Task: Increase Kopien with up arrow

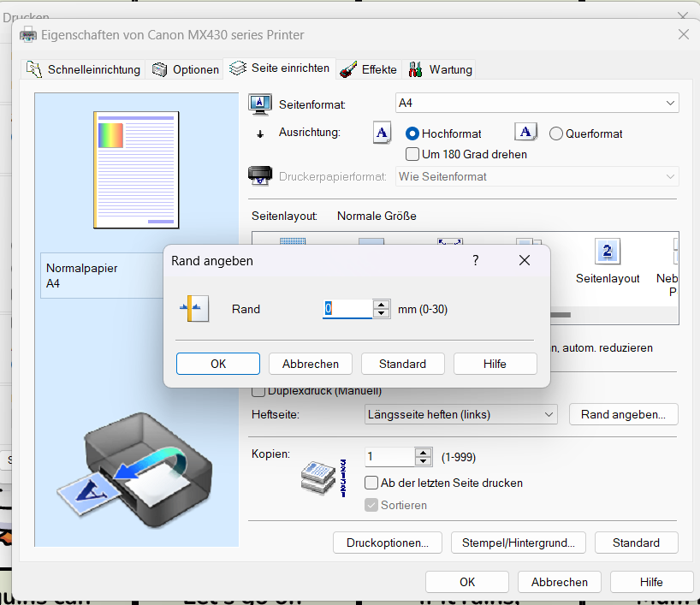Action: pos(424,453)
